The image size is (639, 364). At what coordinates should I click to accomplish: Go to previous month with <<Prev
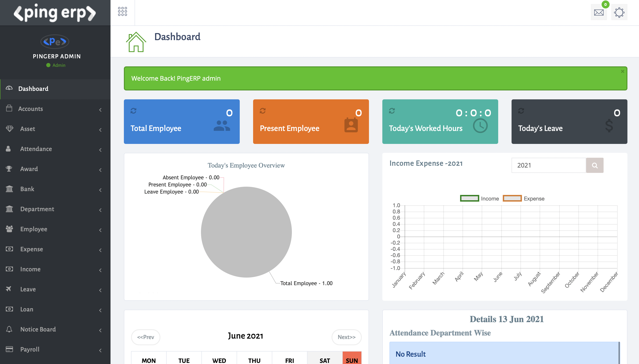click(145, 337)
